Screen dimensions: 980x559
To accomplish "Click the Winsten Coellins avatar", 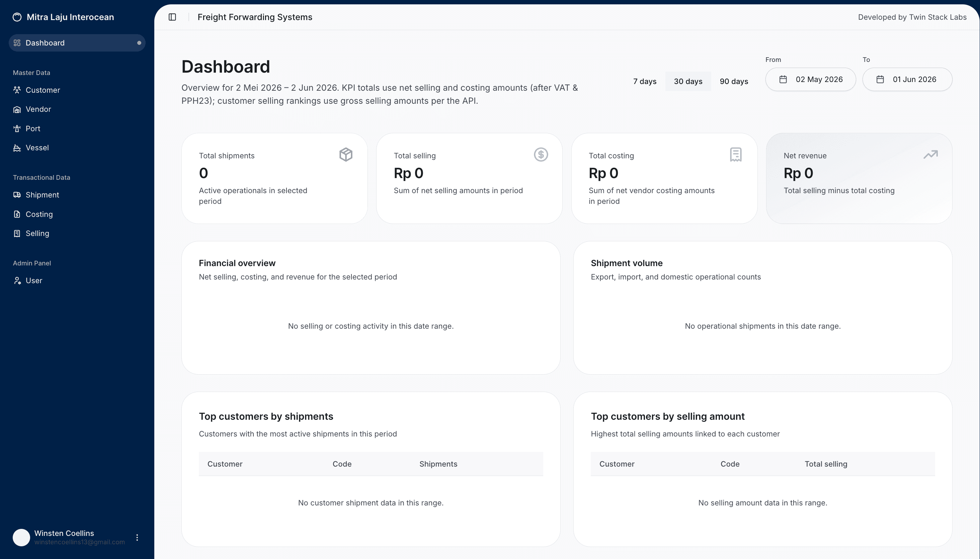I will [x=21, y=538].
